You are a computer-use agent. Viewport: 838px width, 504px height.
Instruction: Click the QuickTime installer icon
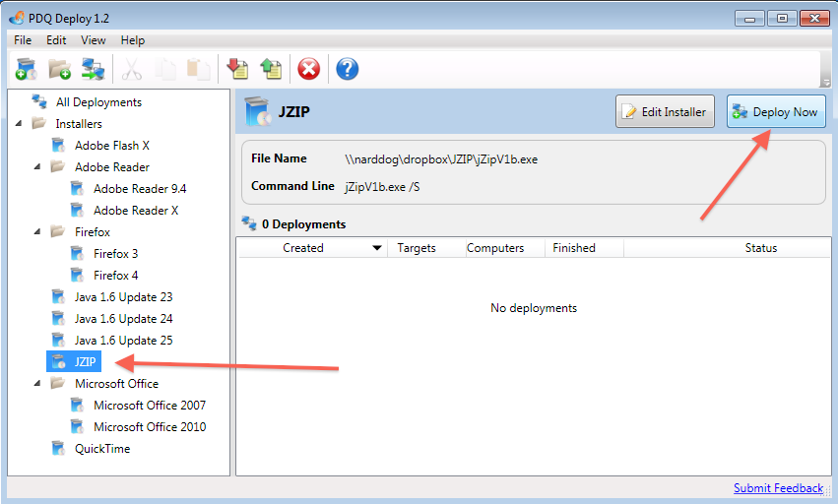coord(58,449)
